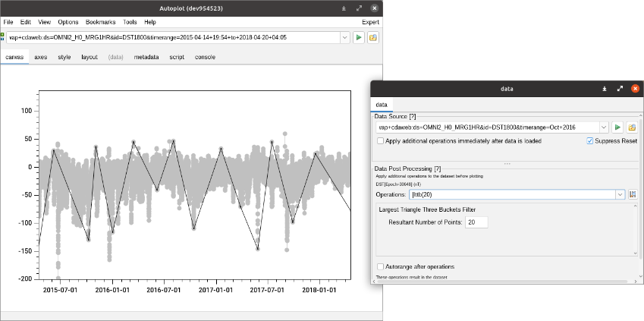Screen dimensions: 644x321
Task: Open the Bookmarks menu
Action: tap(102, 22)
